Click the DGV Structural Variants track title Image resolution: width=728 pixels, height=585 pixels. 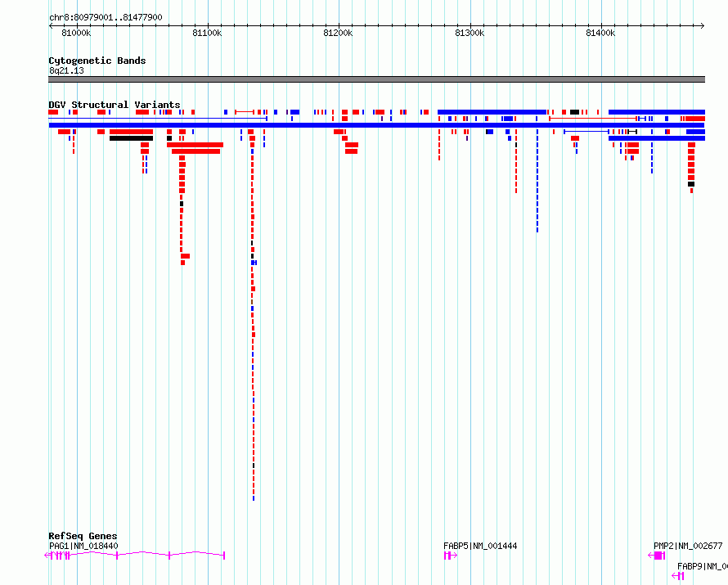(115, 105)
